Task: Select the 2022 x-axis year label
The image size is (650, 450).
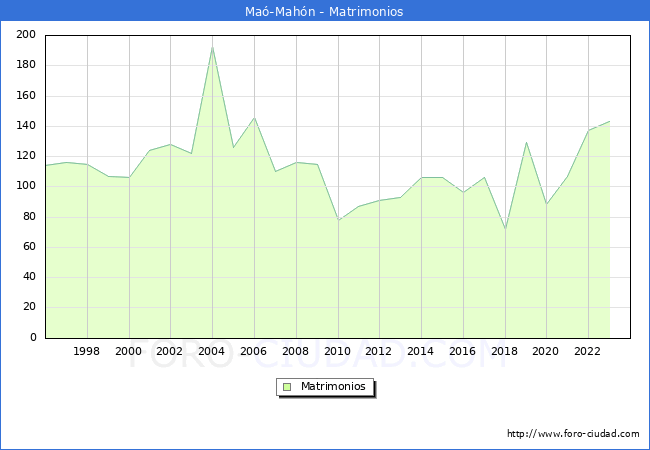Action: click(587, 351)
